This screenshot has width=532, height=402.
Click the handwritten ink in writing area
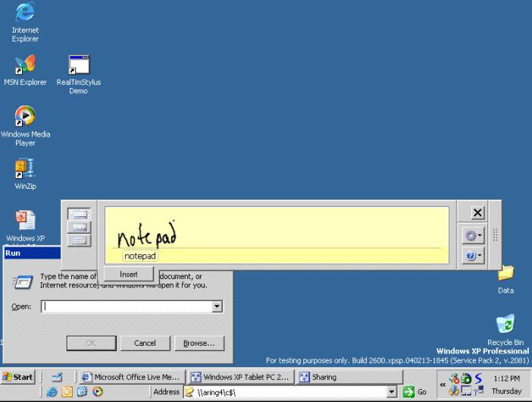(x=147, y=235)
